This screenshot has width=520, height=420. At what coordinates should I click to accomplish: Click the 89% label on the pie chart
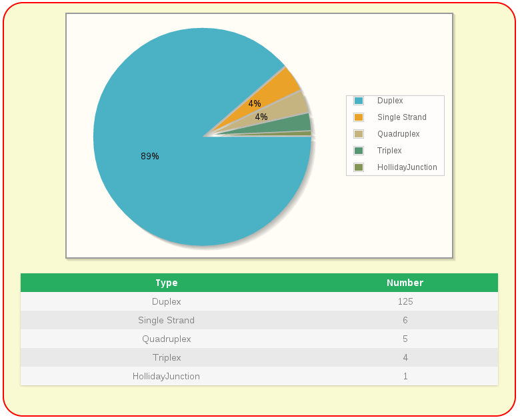149,156
